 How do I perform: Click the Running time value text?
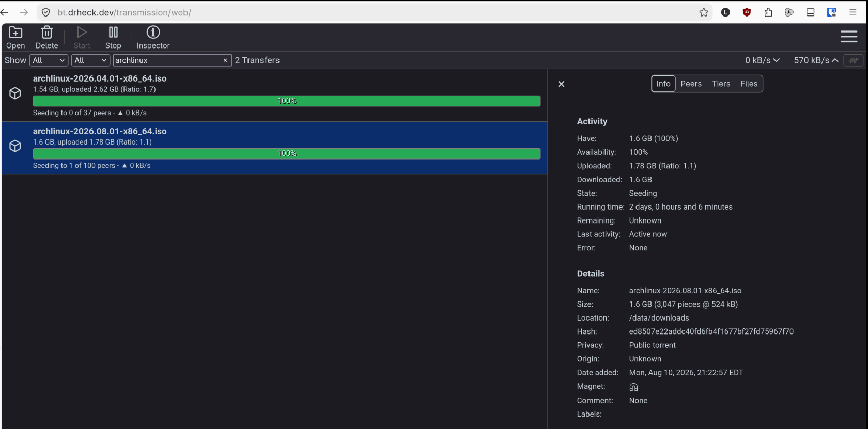pos(680,207)
